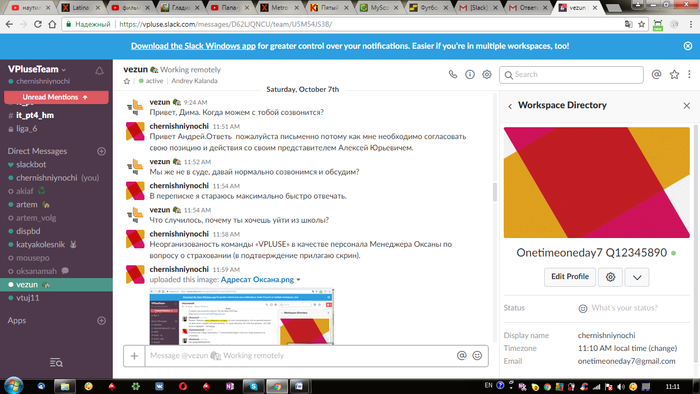The image size is (700, 394).
Task: Open quick switcher icon at sidebar bottom
Action: tap(56, 362)
